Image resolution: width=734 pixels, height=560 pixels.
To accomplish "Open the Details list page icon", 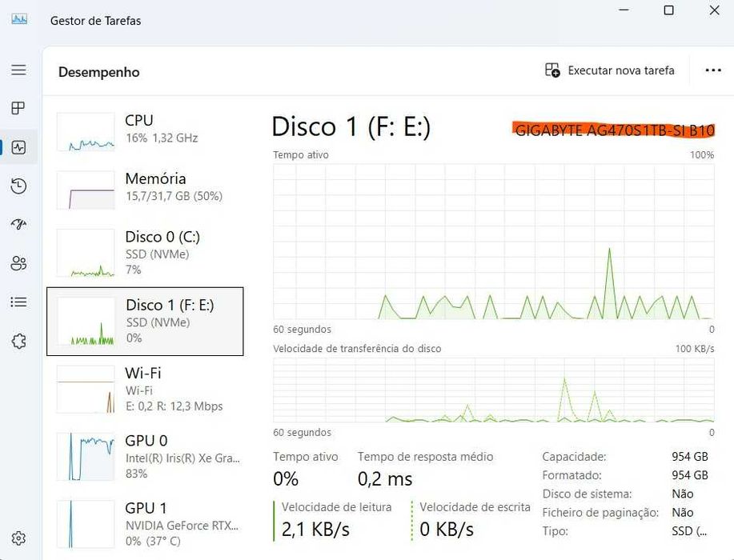I will 18,302.
